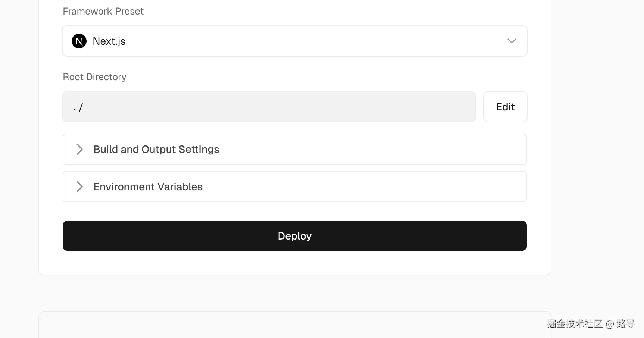Click the "@ 路导" author name in watermark

click(620, 323)
